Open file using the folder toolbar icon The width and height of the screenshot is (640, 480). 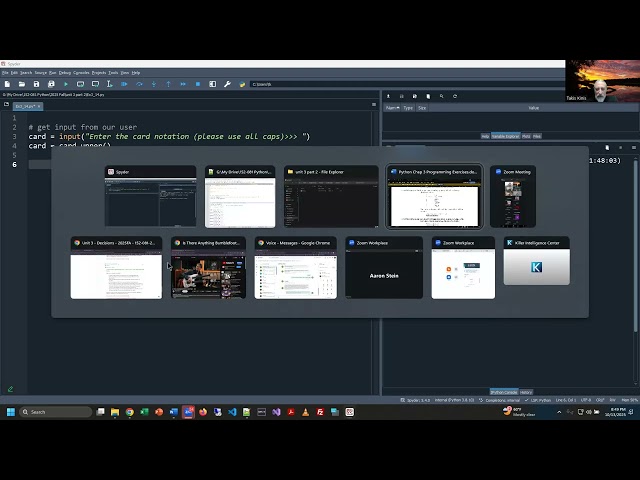(22, 84)
